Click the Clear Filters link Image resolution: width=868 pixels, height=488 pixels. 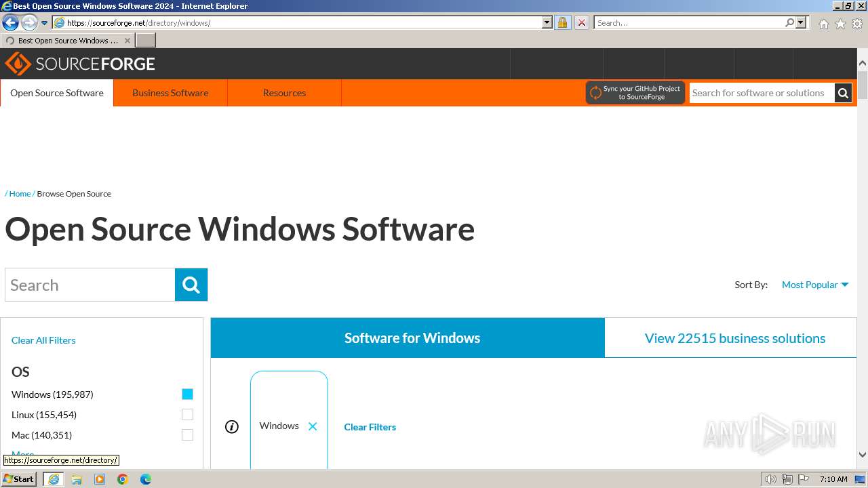coord(370,427)
